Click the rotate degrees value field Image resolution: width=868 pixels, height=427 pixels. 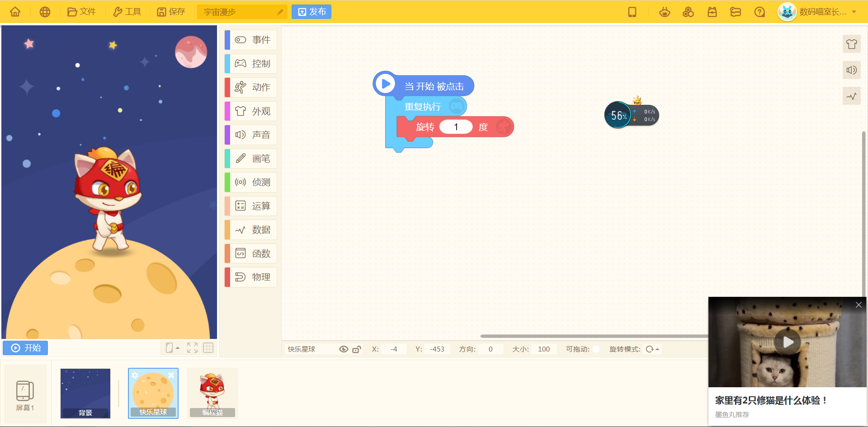click(456, 127)
